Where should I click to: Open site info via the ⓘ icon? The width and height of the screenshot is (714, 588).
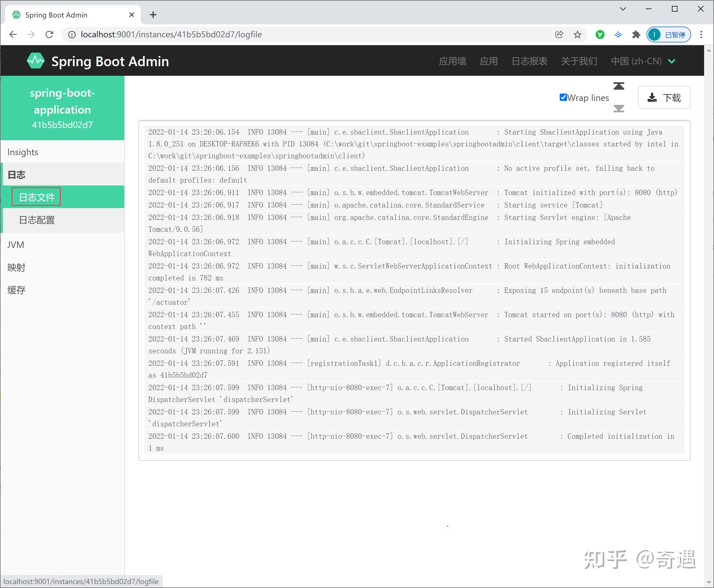72,34
